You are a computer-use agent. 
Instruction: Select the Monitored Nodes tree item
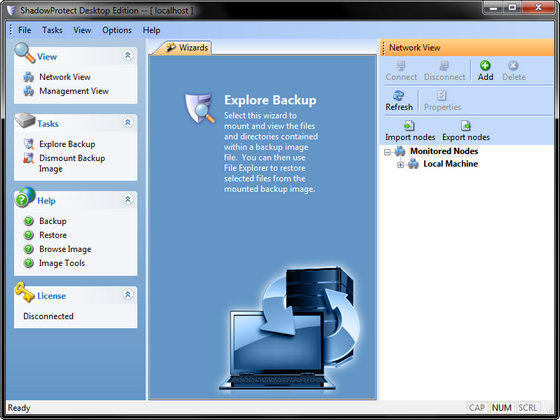[x=444, y=151]
